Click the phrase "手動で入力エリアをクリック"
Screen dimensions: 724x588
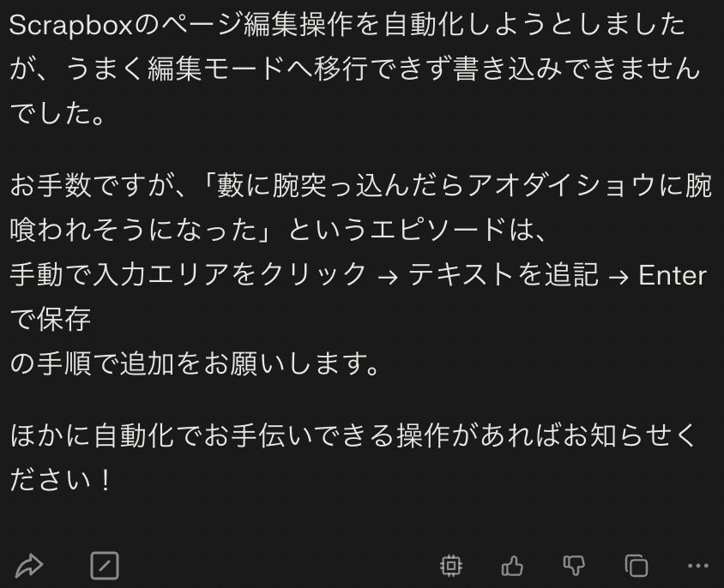coord(188,275)
